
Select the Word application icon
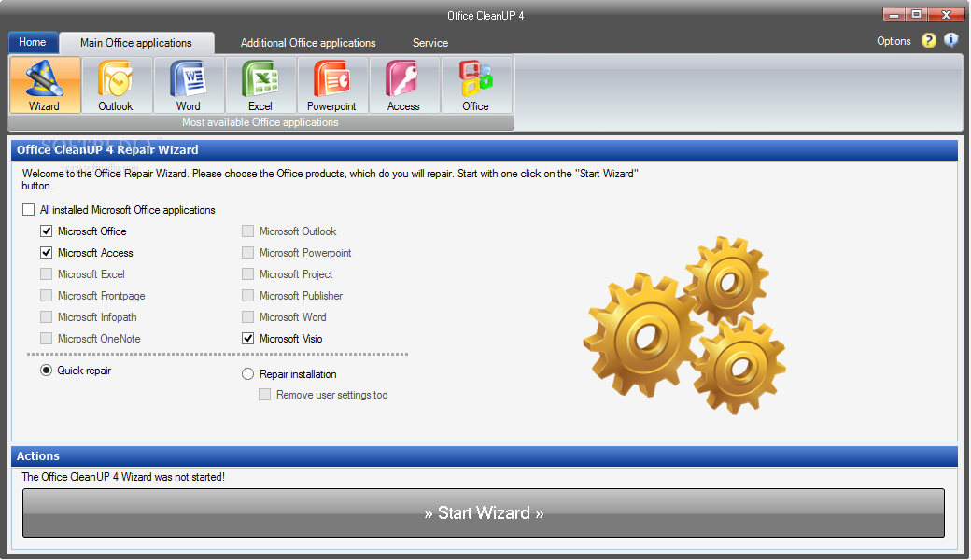[x=189, y=85]
